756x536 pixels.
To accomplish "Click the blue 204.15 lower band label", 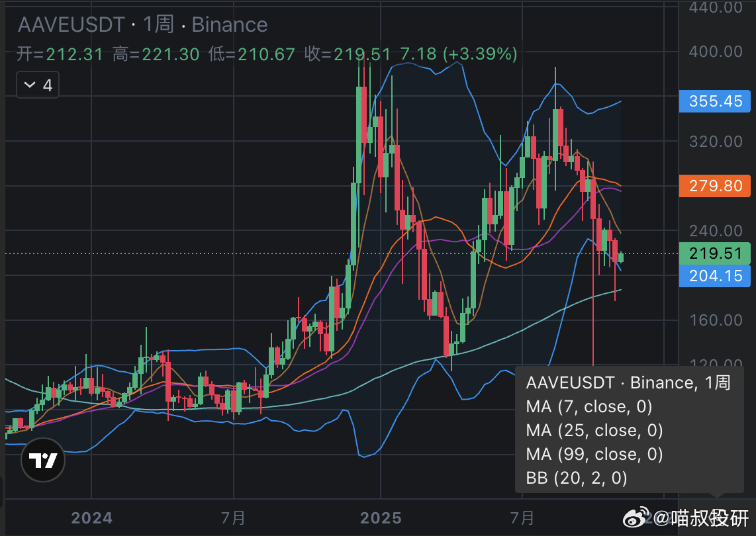I will point(715,276).
